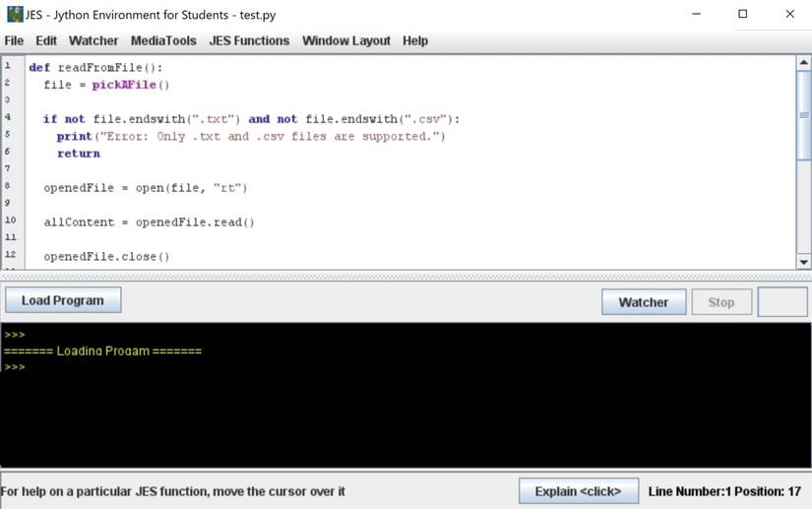Screen dimensions: 812x509
Task: Click the 'Loading Progam' console message
Action: [102, 351]
